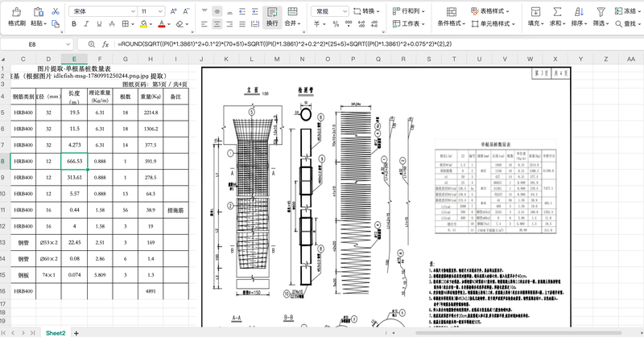The width and height of the screenshot is (644, 337).
Task: Decrease decimal places icon
Action: [x=374, y=24]
